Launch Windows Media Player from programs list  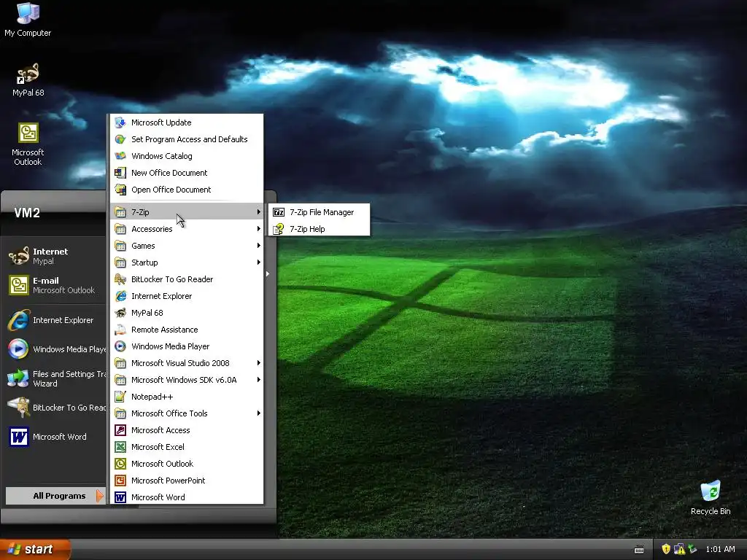(x=187, y=346)
